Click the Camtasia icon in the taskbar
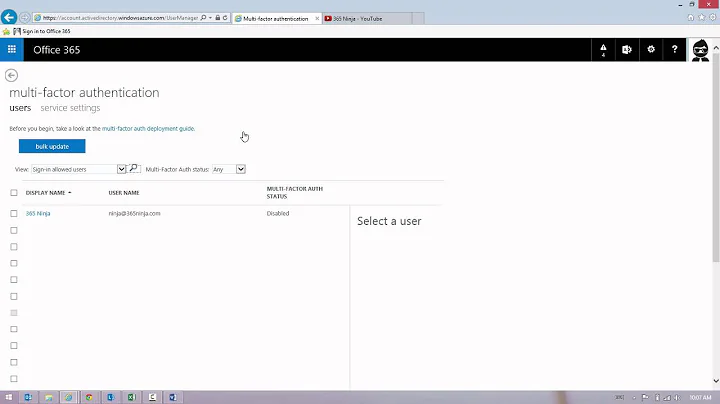This screenshot has height=404, width=720. (x=152, y=397)
